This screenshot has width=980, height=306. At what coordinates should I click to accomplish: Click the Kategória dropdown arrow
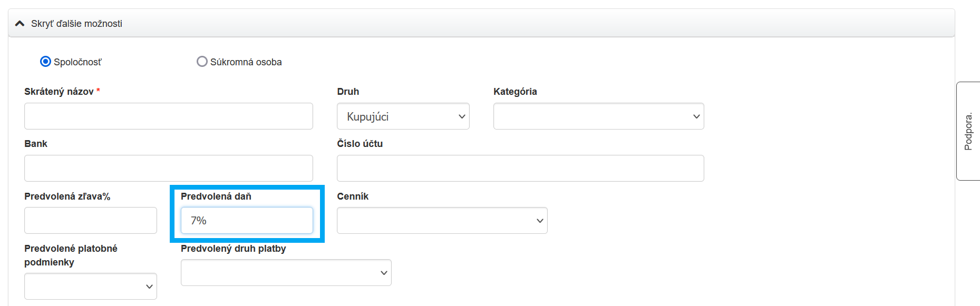tap(696, 116)
